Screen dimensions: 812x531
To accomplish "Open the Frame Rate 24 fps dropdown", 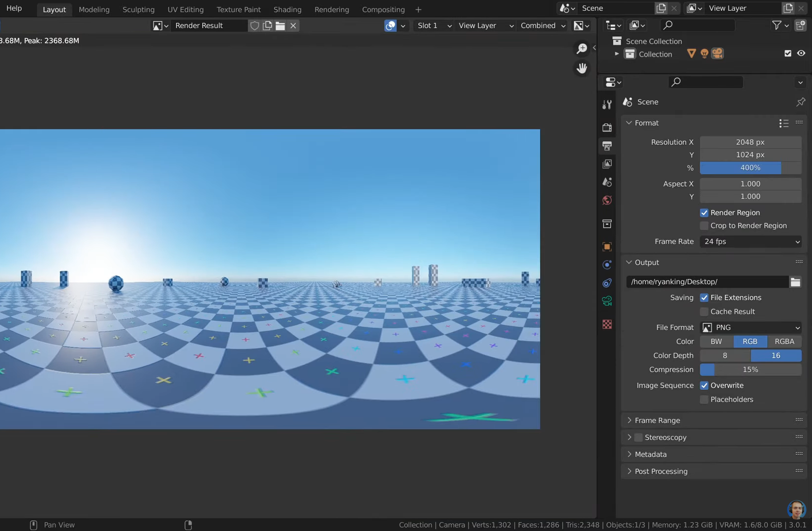I will (x=750, y=242).
